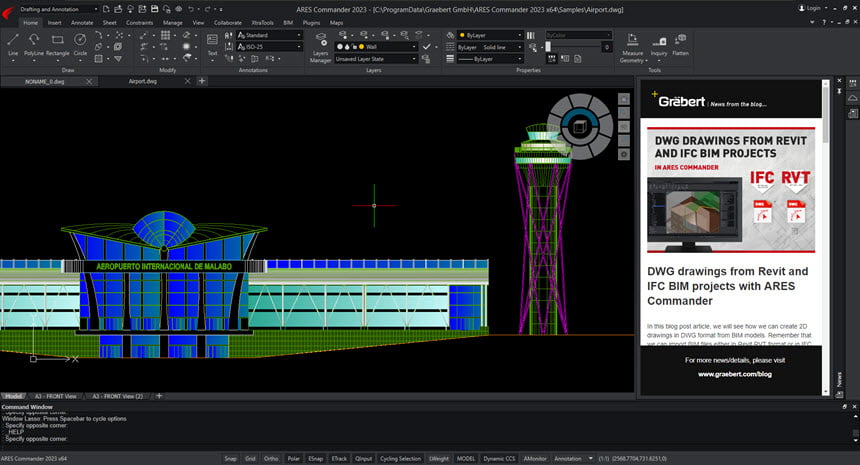The image size is (860, 465).
Task: Add a new drawing tab with plus button
Action: [202, 81]
